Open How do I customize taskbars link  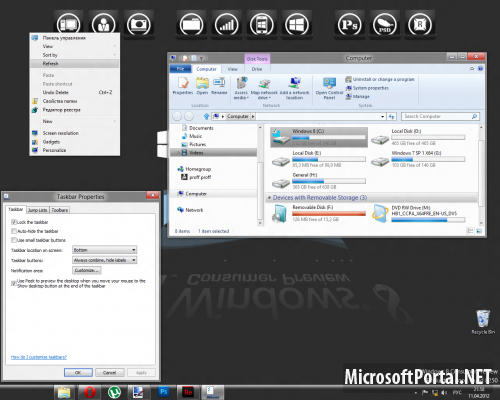coord(39,357)
